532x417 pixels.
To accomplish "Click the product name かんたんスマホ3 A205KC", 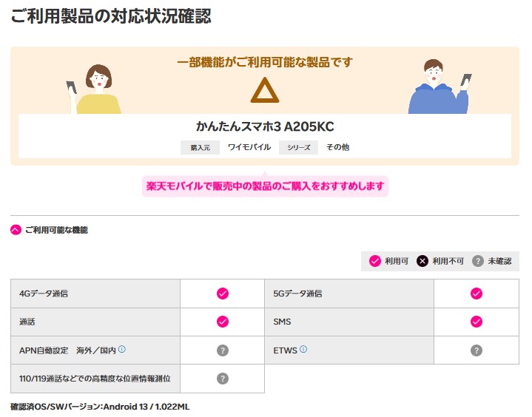I will pyautogui.click(x=265, y=126).
